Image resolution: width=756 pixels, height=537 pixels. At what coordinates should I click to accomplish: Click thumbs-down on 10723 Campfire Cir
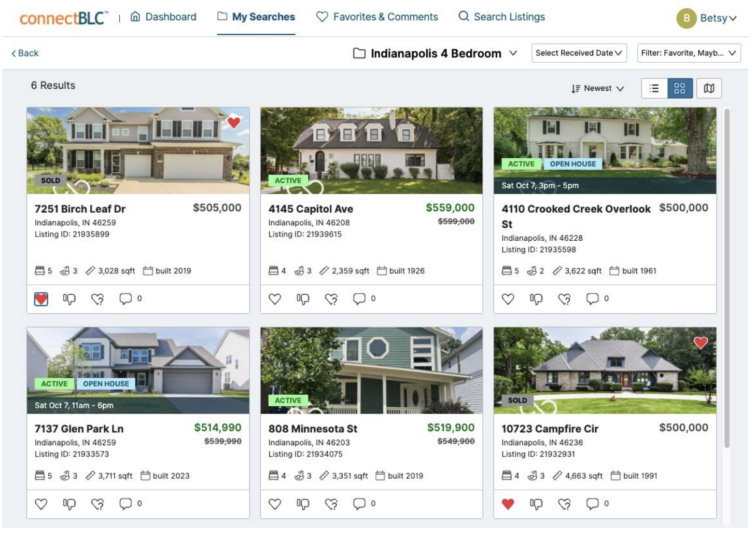pyautogui.click(x=536, y=504)
